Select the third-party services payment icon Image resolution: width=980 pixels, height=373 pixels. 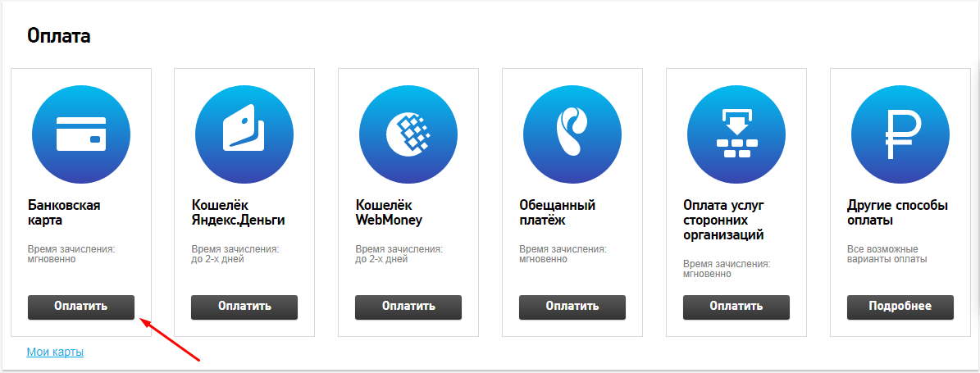pyautogui.click(x=736, y=134)
